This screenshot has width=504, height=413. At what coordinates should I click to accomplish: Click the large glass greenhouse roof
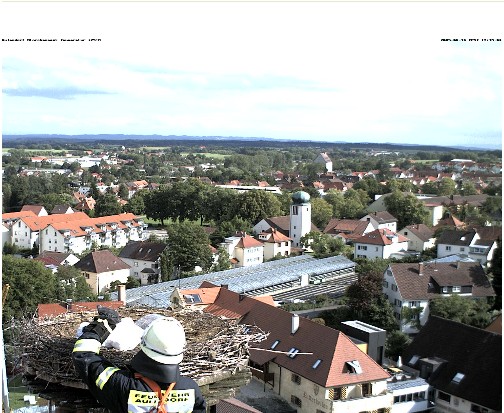[240, 280]
